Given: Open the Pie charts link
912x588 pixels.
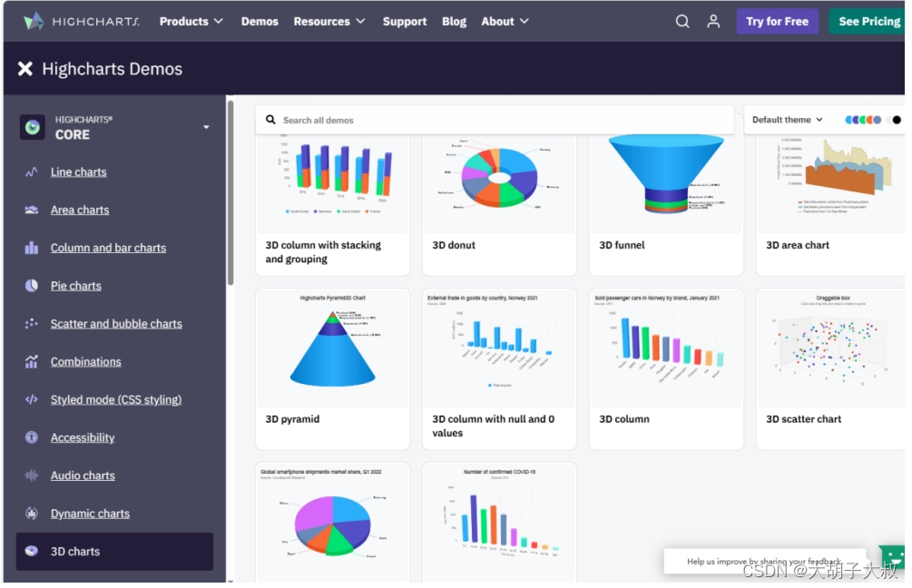Looking at the screenshot, I should click(x=75, y=286).
